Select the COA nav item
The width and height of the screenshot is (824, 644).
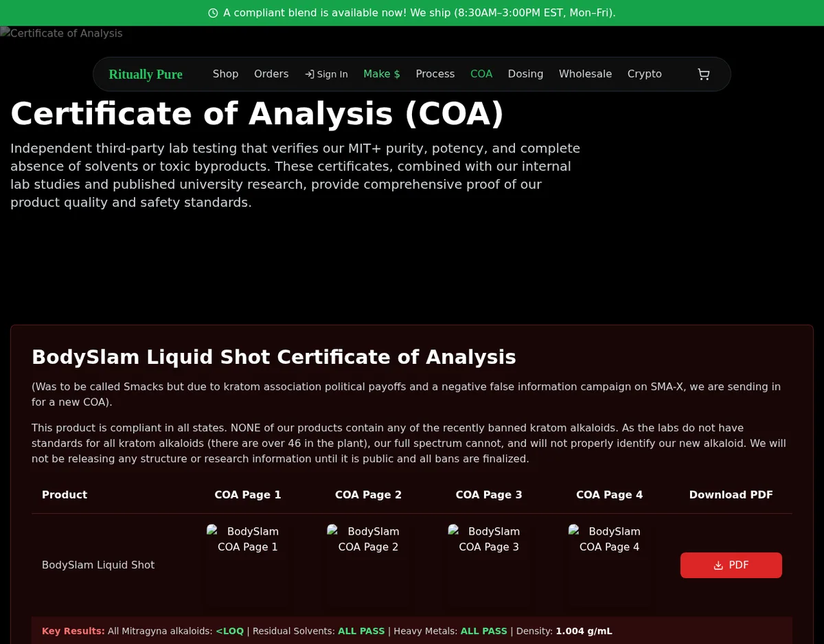pyautogui.click(x=481, y=74)
